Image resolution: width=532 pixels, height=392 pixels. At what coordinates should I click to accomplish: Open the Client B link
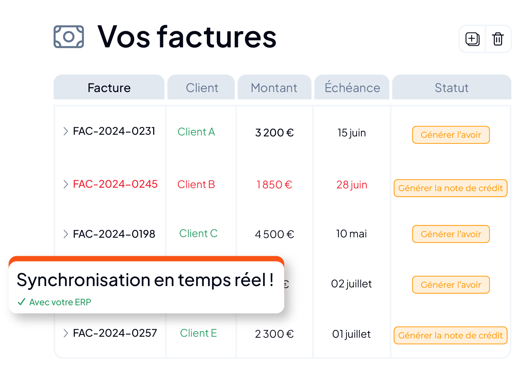[196, 184]
